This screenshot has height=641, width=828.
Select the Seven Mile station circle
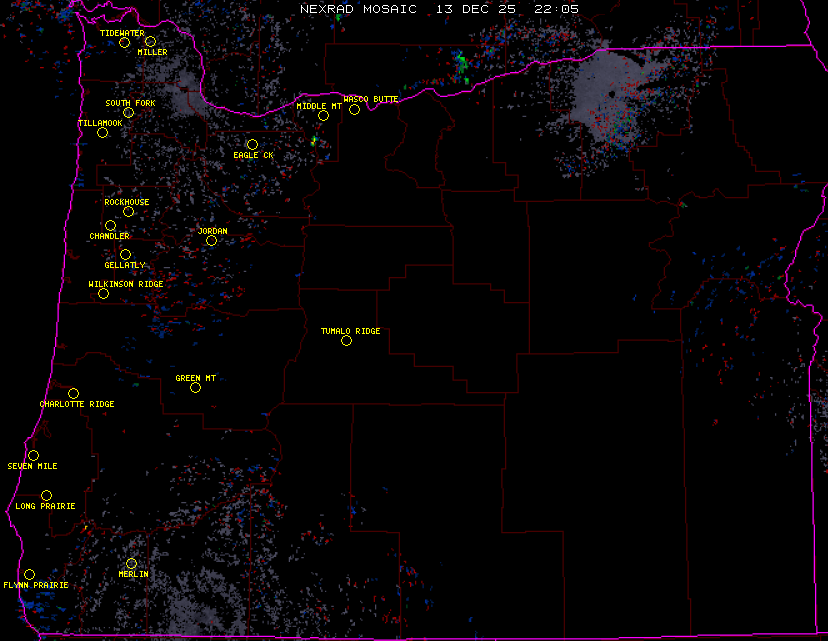33,455
